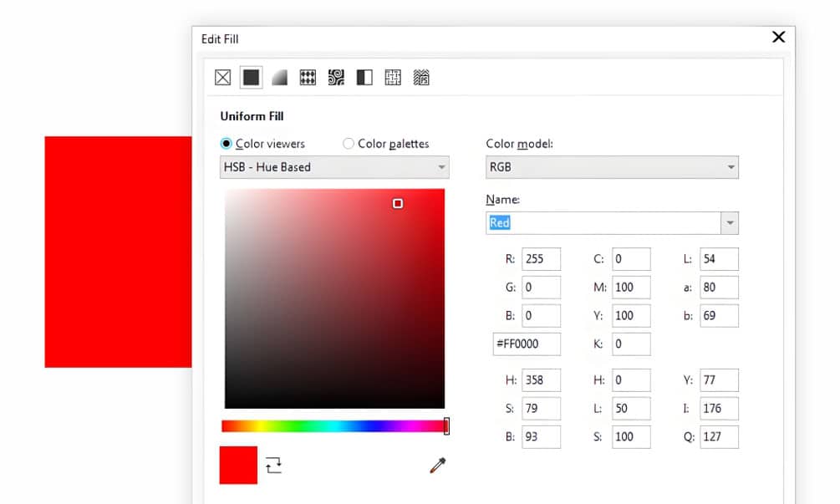Click the Name field containing Red
The width and height of the screenshot is (840, 504).
click(603, 223)
